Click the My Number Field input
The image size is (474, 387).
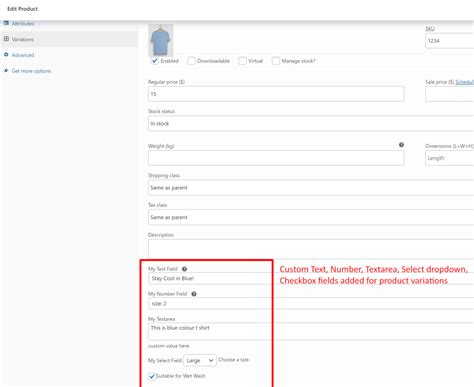pyautogui.click(x=311, y=304)
